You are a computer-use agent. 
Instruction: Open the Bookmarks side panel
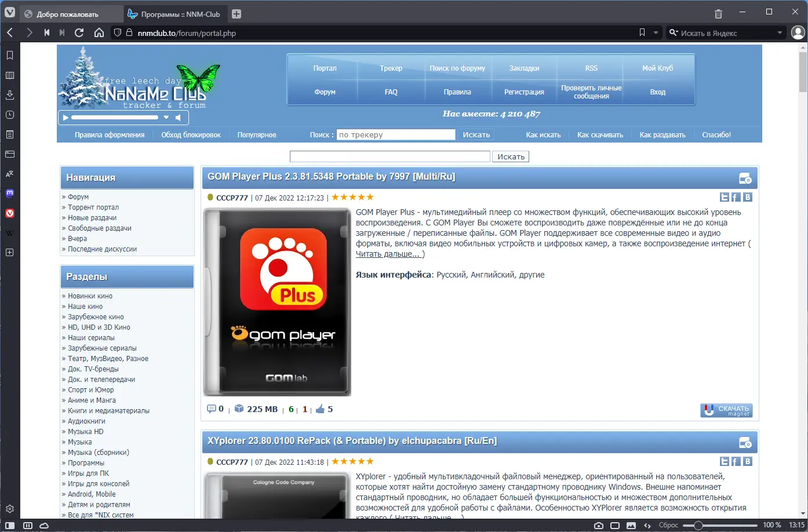pos(10,56)
